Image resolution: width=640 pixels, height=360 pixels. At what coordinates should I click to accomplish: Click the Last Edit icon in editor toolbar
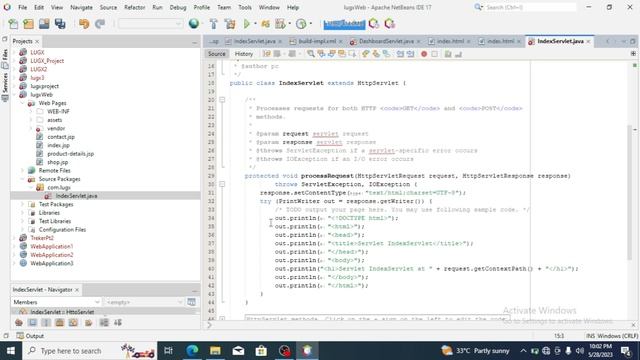click(x=267, y=54)
